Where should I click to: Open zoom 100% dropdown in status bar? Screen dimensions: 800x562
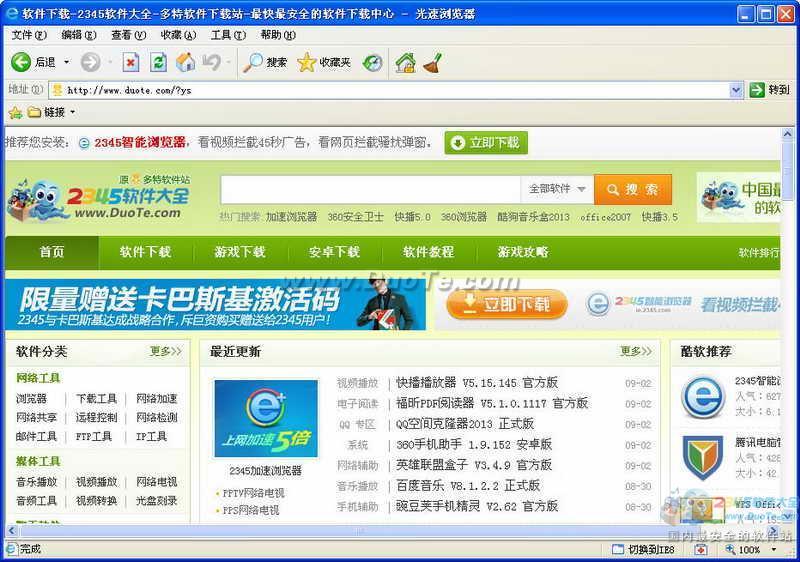773,549
